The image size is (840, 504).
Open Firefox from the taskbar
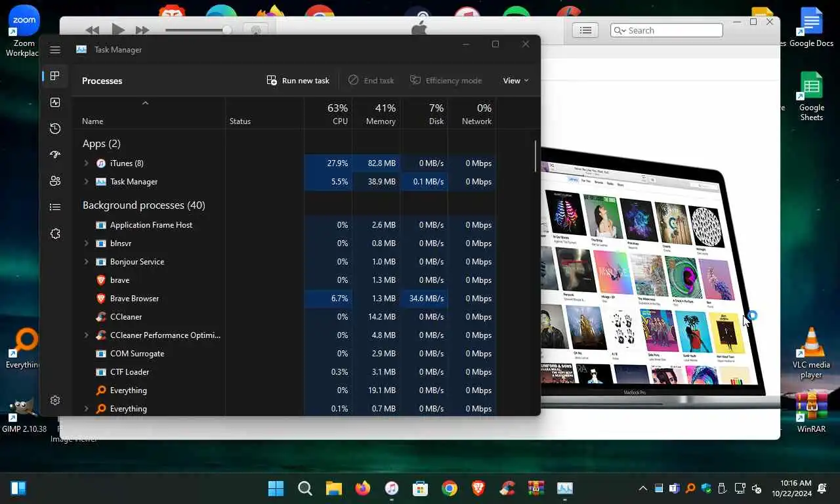[x=363, y=488]
